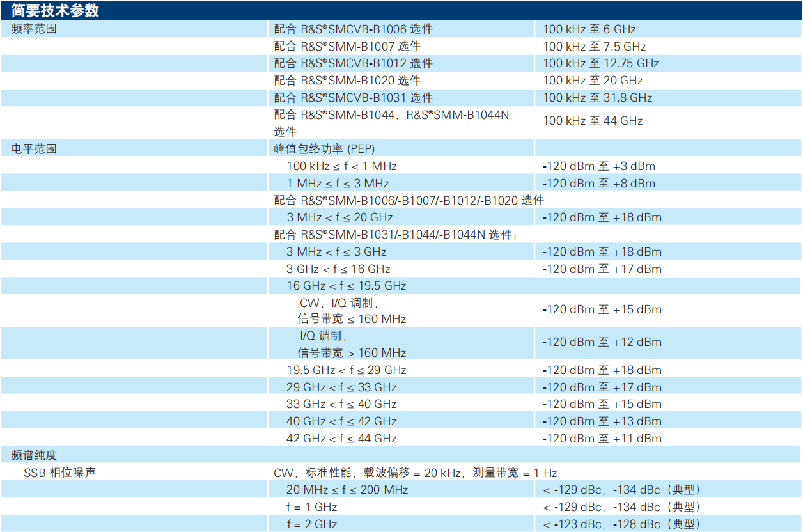Click the 33 GHz < f ≤ 40 GHz cell
This screenshot has width=803, height=532.
(341, 404)
